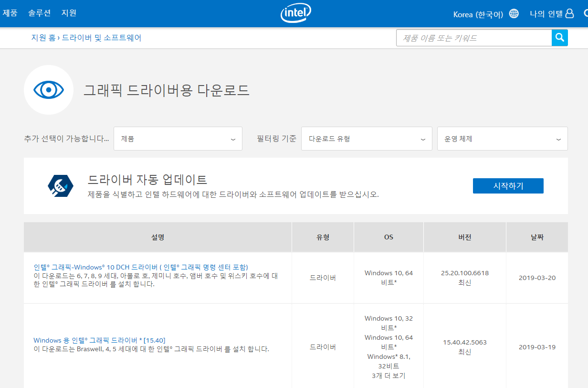This screenshot has width=588, height=388.
Task: Click the 그래픽 드라이버용 다운로드 heading
Action: tap(167, 90)
